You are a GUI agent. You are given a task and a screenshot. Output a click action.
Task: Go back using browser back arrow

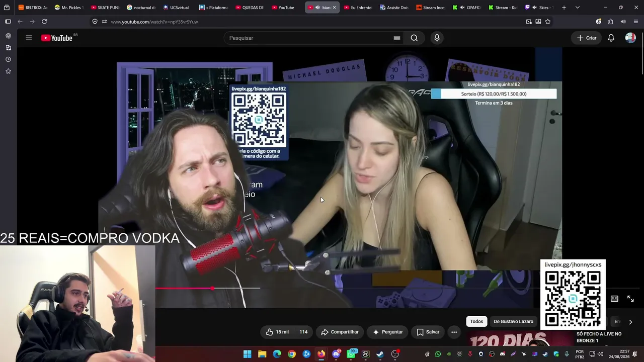tap(20, 22)
